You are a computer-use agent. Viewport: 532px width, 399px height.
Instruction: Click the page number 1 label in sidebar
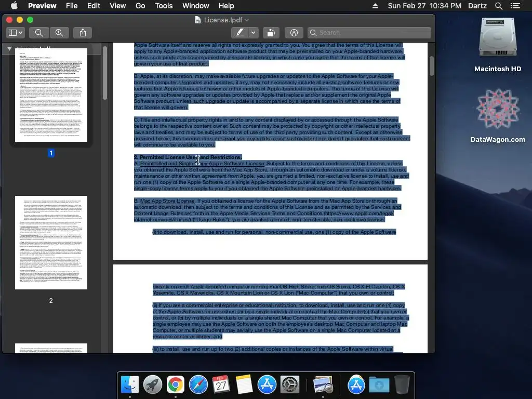(x=51, y=153)
